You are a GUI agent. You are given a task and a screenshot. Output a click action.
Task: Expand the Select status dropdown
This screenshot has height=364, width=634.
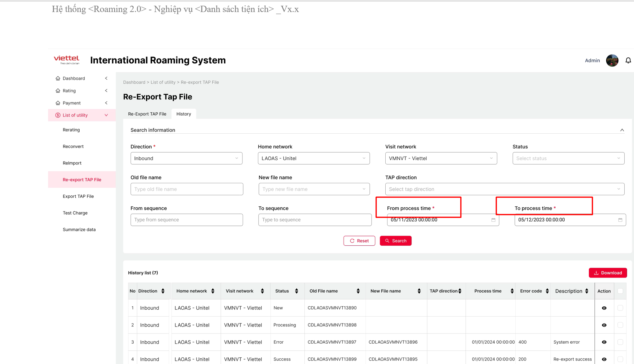click(568, 158)
